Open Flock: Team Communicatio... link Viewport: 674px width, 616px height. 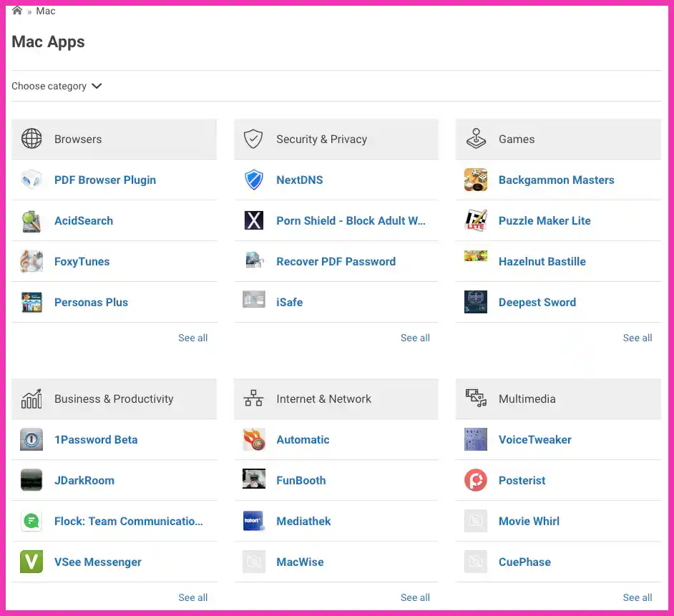129,521
